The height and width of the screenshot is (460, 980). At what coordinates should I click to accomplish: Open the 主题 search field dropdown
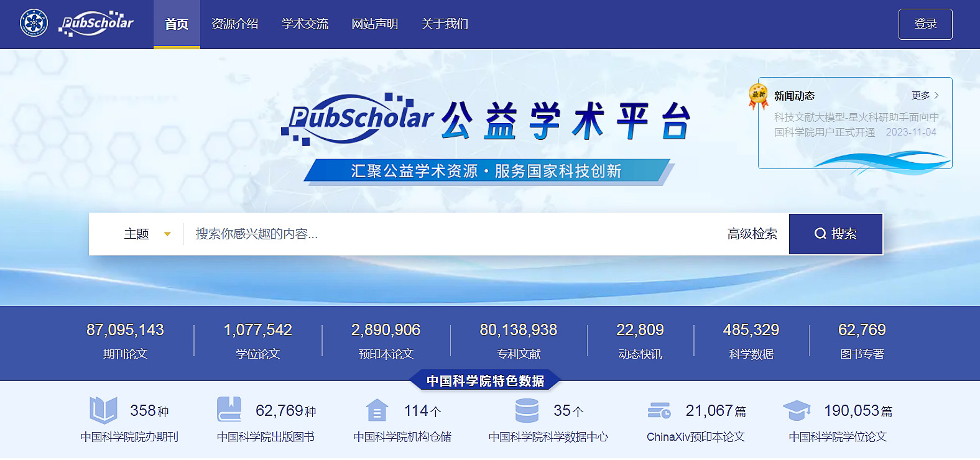click(x=147, y=234)
